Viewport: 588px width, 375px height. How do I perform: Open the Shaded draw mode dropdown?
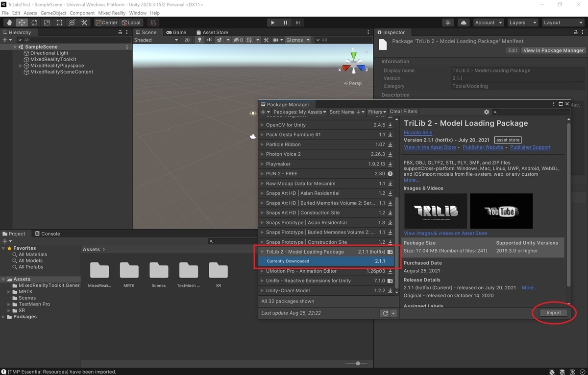tap(156, 40)
